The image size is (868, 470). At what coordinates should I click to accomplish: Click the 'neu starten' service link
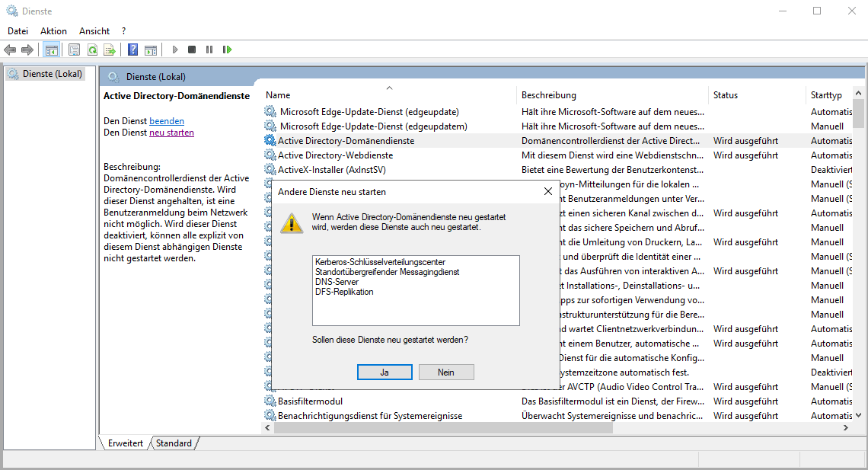point(171,133)
